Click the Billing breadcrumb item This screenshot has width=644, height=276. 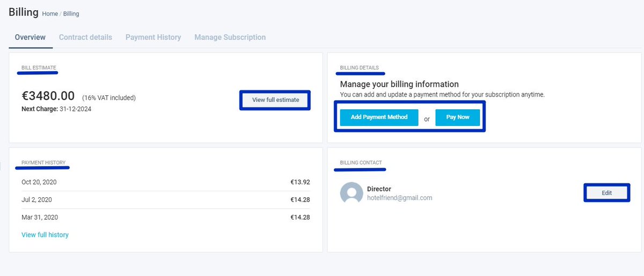pyautogui.click(x=71, y=14)
